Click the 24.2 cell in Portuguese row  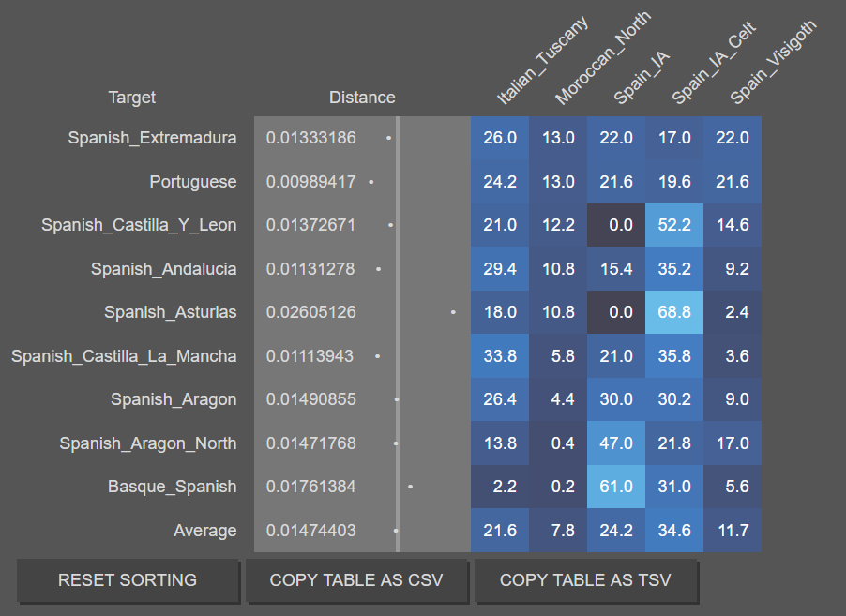(x=500, y=182)
